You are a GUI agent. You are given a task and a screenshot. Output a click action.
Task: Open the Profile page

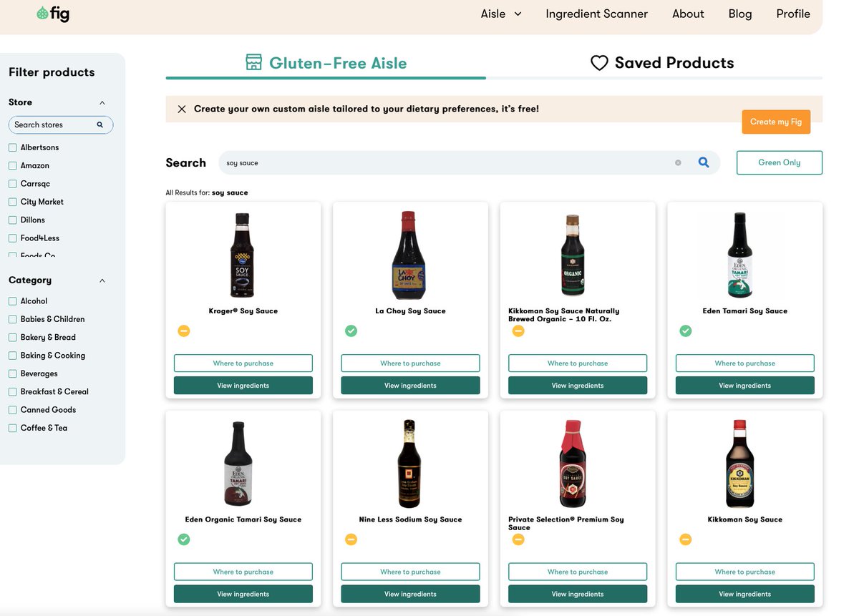(793, 14)
